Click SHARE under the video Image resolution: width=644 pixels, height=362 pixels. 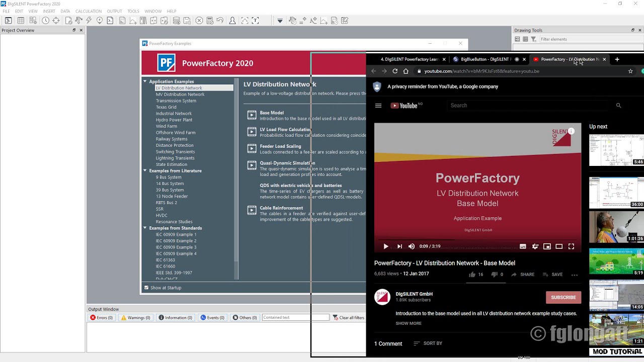coord(523,275)
